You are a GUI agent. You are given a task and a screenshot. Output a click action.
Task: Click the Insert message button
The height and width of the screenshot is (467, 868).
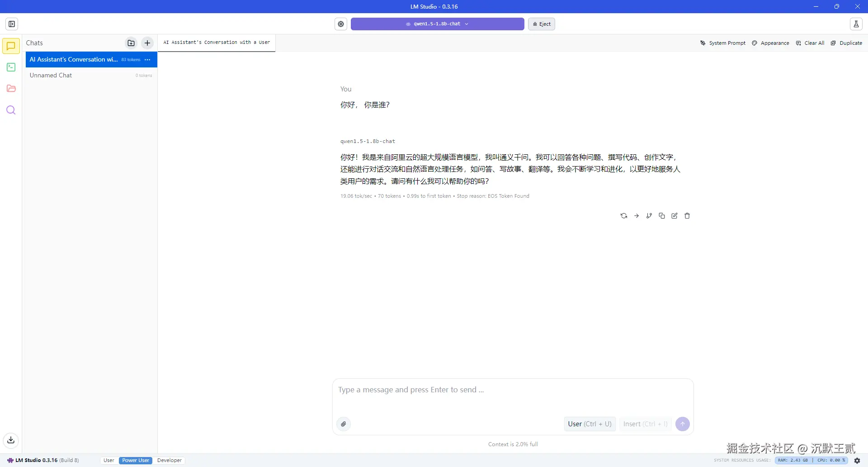pos(645,424)
